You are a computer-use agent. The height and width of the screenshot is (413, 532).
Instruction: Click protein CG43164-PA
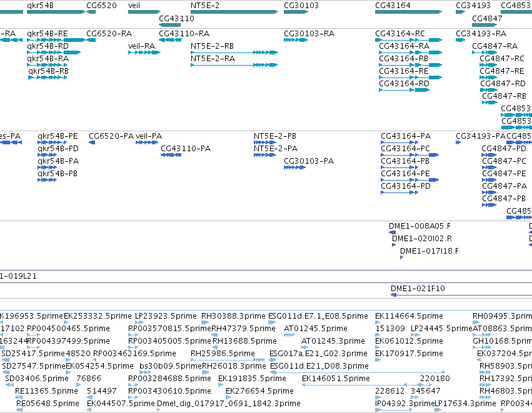(399, 142)
